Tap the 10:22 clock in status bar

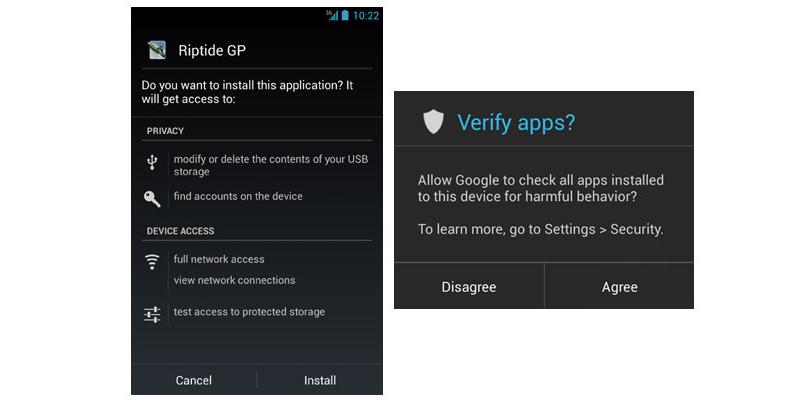[366, 16]
